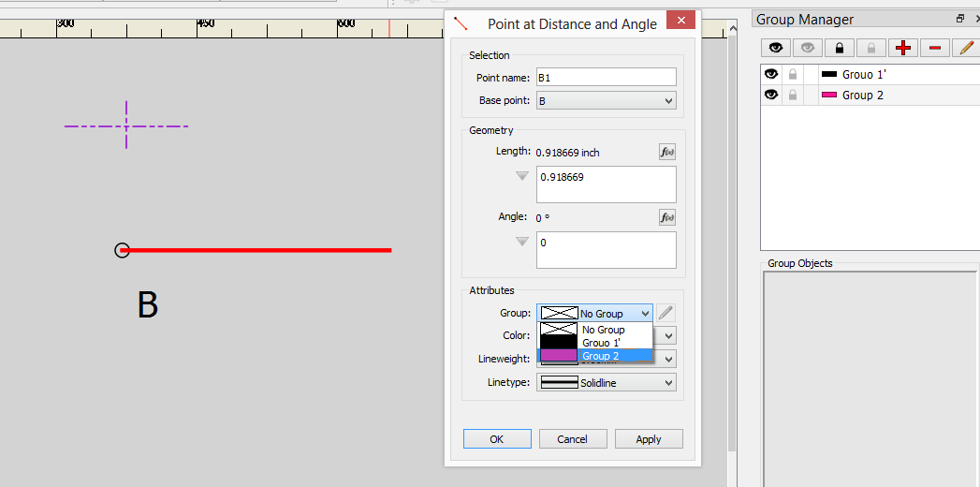Add a new group with red plus

coord(903,48)
